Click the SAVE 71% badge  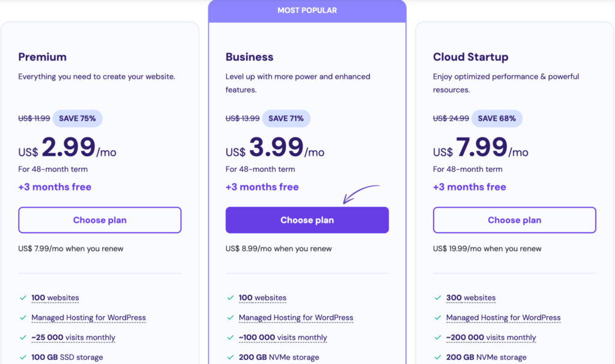click(x=286, y=118)
